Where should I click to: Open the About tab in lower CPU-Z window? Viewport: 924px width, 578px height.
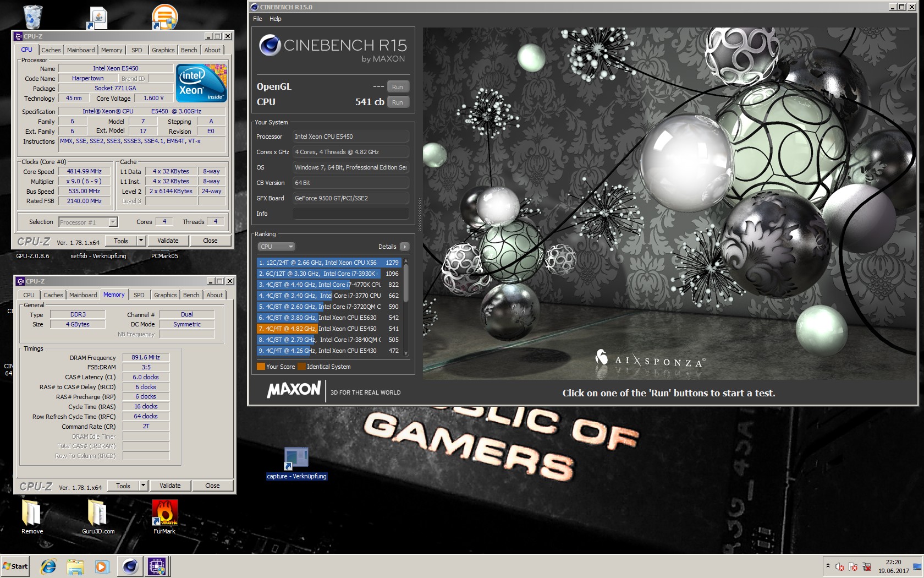215,295
